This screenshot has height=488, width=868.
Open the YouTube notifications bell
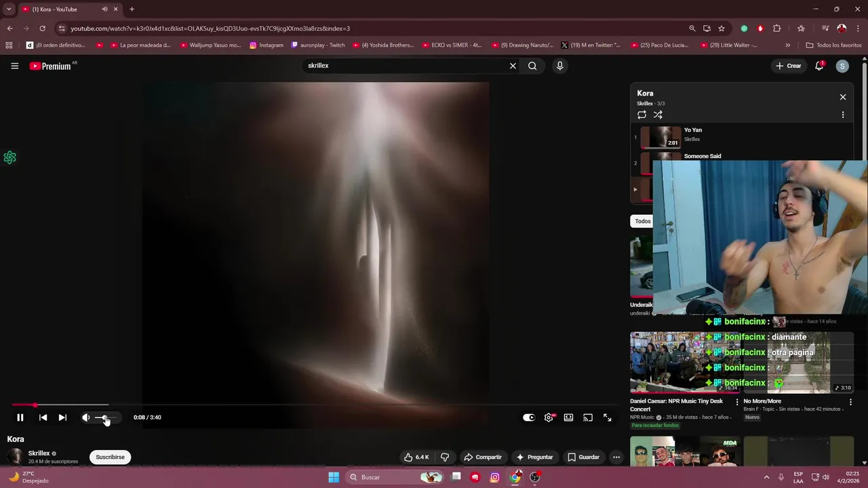(x=819, y=66)
